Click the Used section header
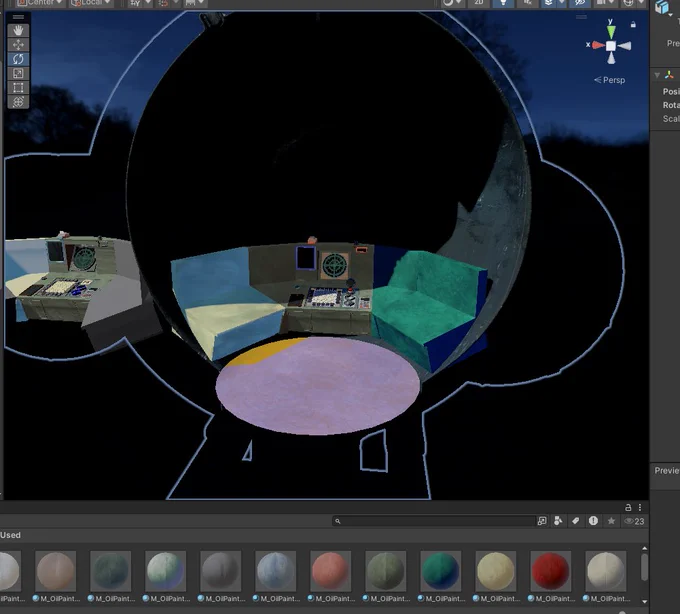The height and width of the screenshot is (614, 680). click(x=10, y=535)
